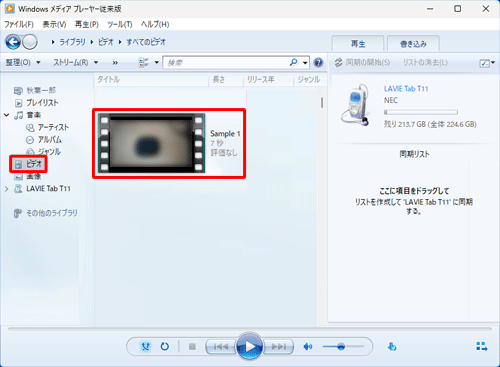Viewport: 500px width, 367px height.
Task: Toggle shuffle playback mode
Action: (146, 347)
